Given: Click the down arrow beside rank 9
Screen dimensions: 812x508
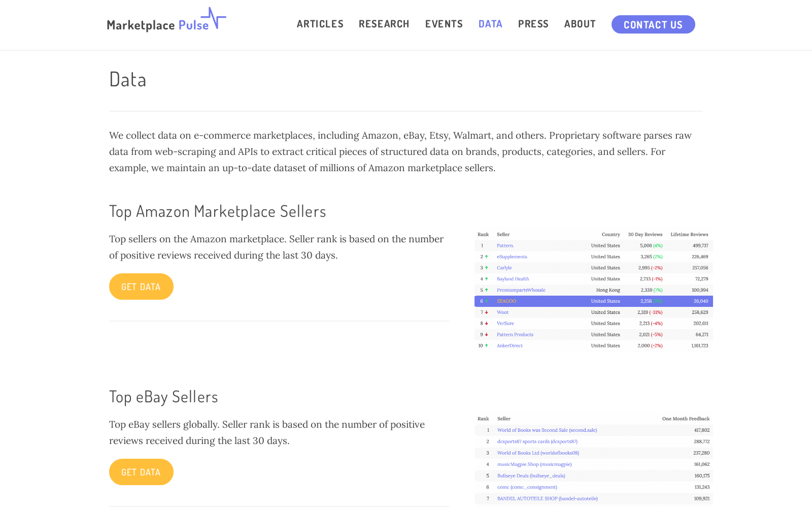Looking at the screenshot, I should click(486, 335).
